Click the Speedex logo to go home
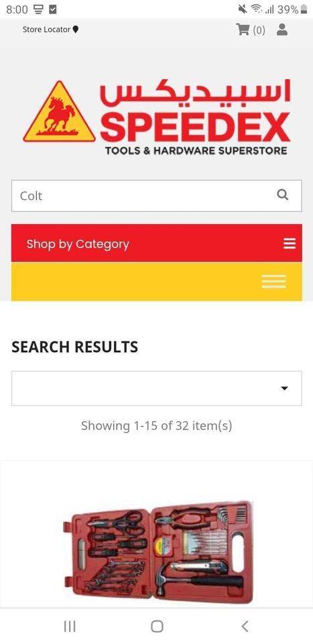 [x=157, y=117]
